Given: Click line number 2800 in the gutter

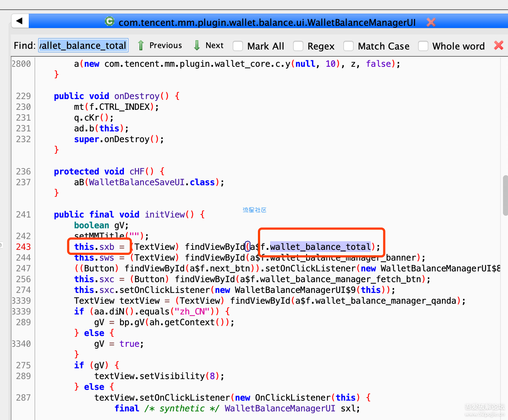Looking at the screenshot, I should (x=21, y=64).
